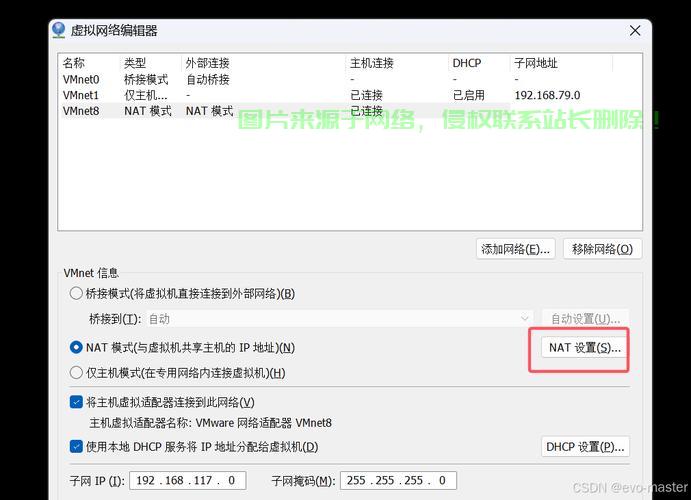Viewport: 691px width, 500px height.
Task: Click subnet address 192.168.79.0 cell
Action: 547,95
